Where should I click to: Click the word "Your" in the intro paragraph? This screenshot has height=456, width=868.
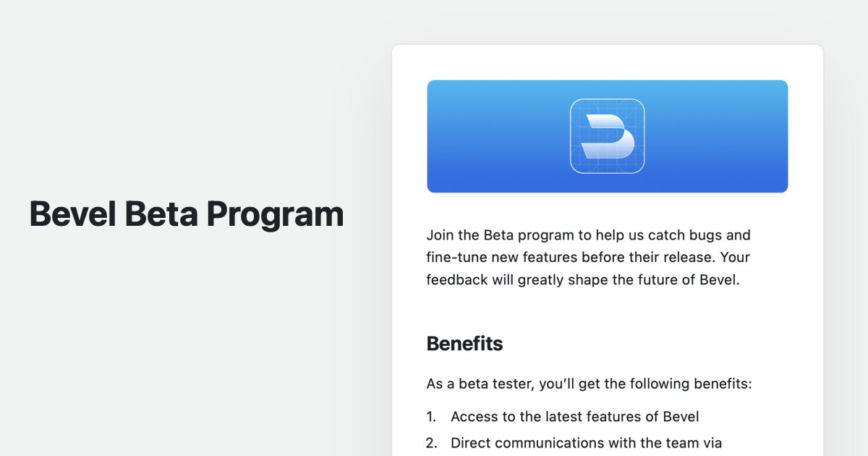736,258
